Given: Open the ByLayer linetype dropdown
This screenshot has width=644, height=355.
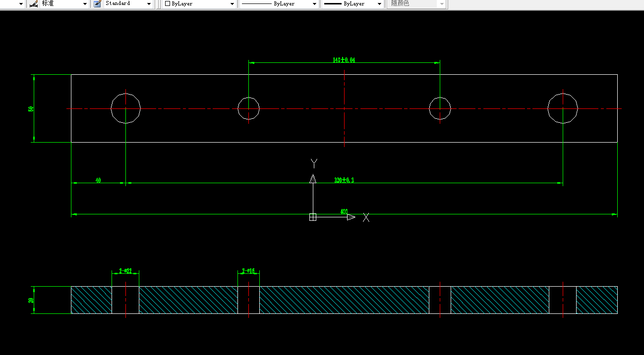Looking at the screenshot, I should [314, 4].
